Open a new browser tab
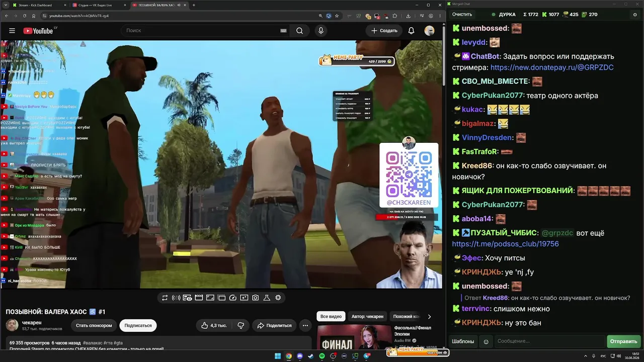Screen dimensions: 644x362 pyautogui.click(x=194, y=5)
